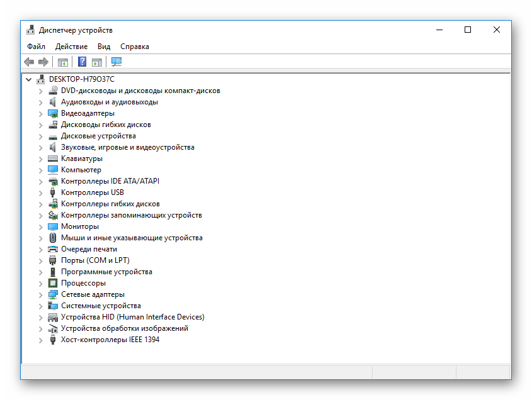
Task: Expand the Мониторы category
Action: pos(41,226)
